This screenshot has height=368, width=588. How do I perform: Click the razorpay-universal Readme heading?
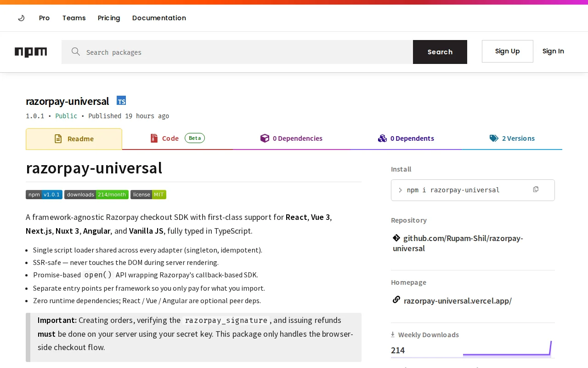[94, 168]
